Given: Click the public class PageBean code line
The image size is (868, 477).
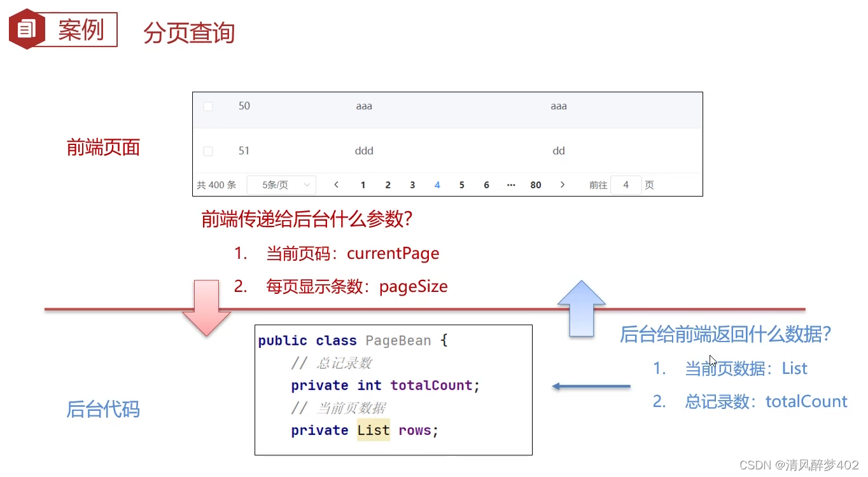Looking at the screenshot, I should pos(353,341).
